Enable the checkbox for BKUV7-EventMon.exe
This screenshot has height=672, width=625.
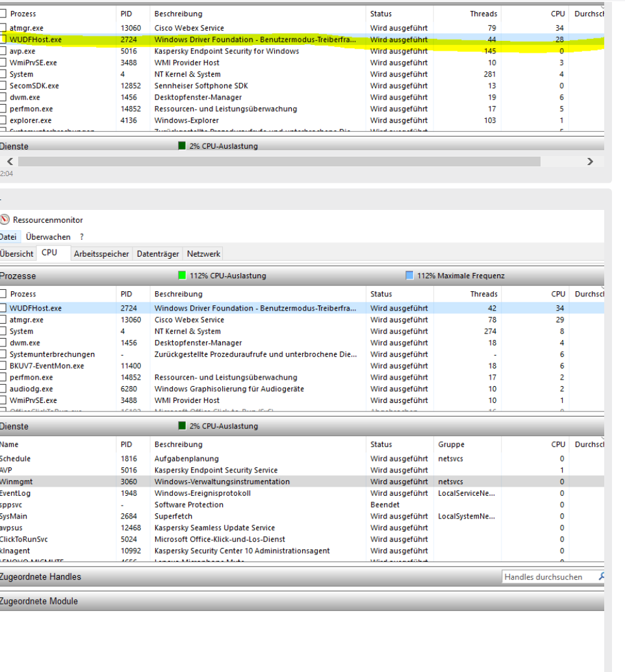[x=3, y=366]
